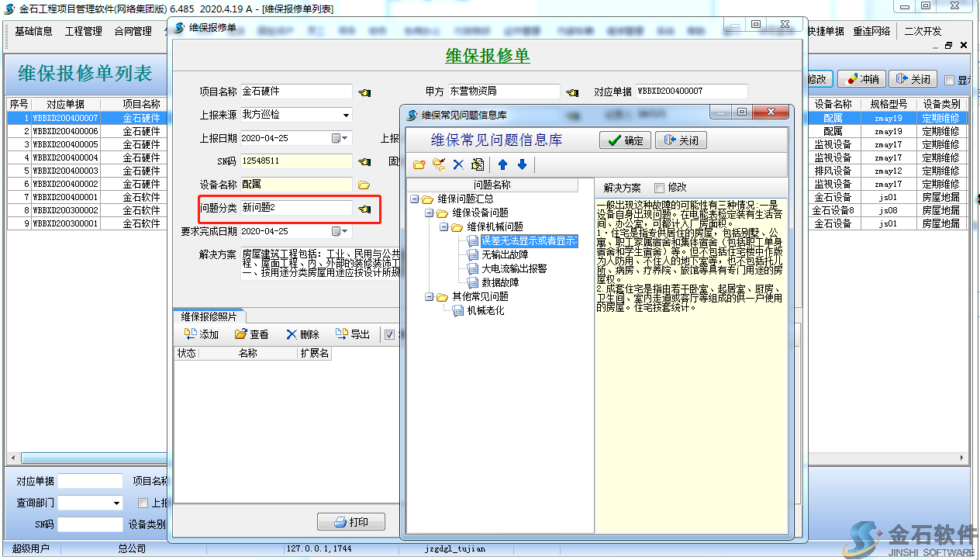Open the 查询部门 dropdown
The width and height of the screenshot is (980, 560).
(x=116, y=503)
